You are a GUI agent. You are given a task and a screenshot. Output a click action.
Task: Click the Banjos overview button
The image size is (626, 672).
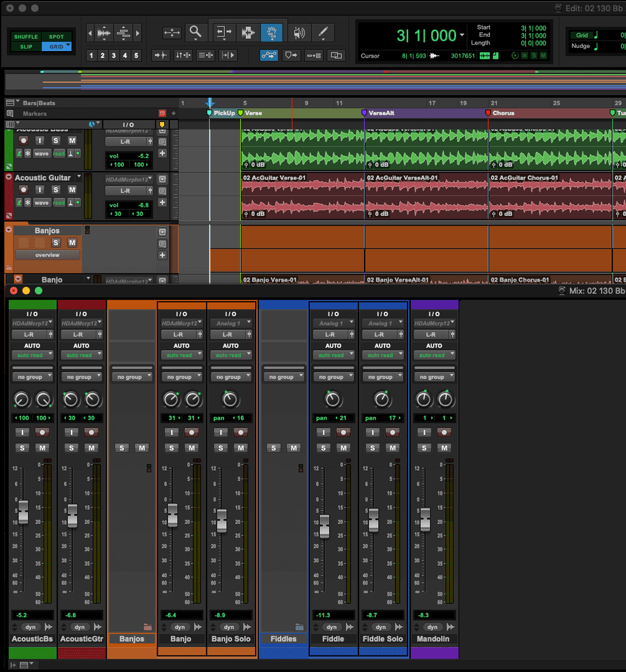(47, 255)
